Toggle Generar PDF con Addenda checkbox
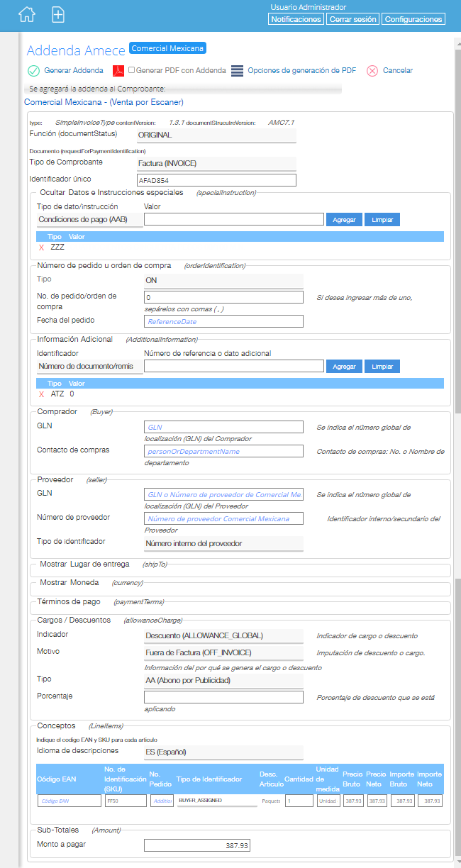Screen dimensions: 461x868 [131, 70]
